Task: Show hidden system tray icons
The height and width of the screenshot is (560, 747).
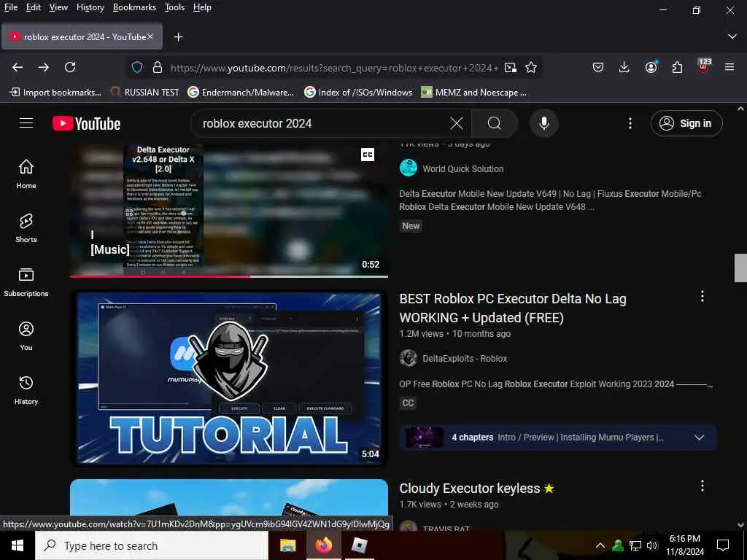Action: pyautogui.click(x=600, y=545)
